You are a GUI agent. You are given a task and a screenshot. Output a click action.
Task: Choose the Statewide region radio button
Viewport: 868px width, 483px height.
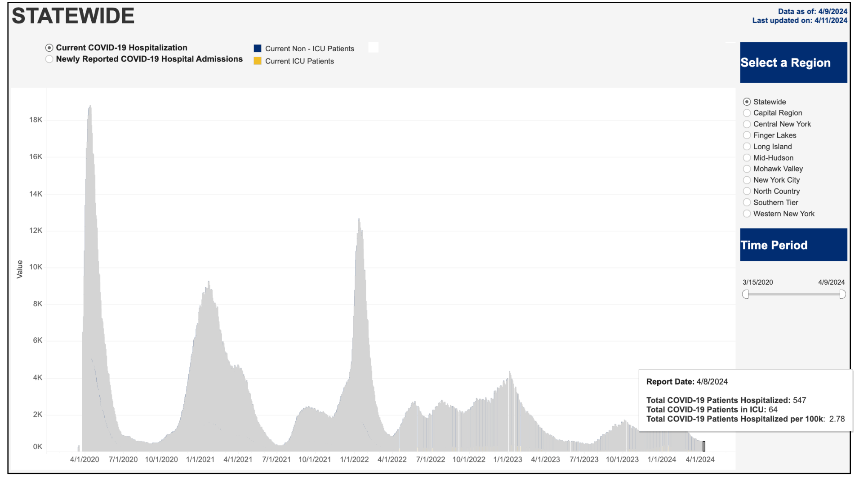click(747, 102)
